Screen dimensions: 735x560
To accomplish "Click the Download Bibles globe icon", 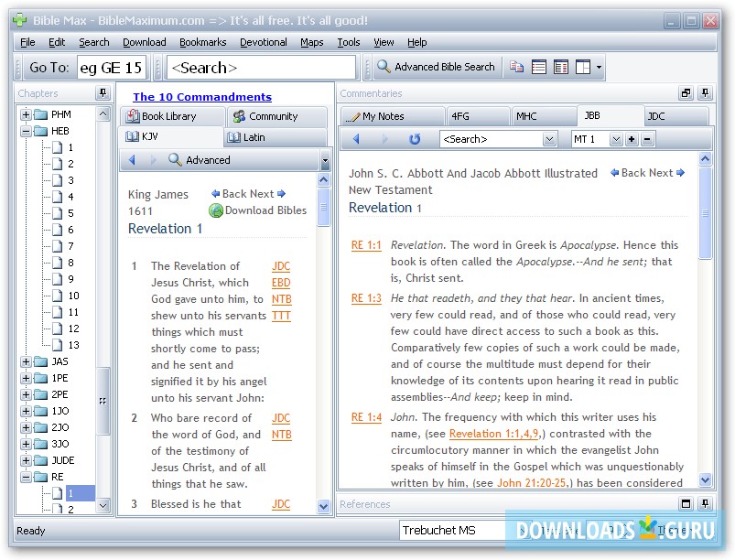I will 217,210.
